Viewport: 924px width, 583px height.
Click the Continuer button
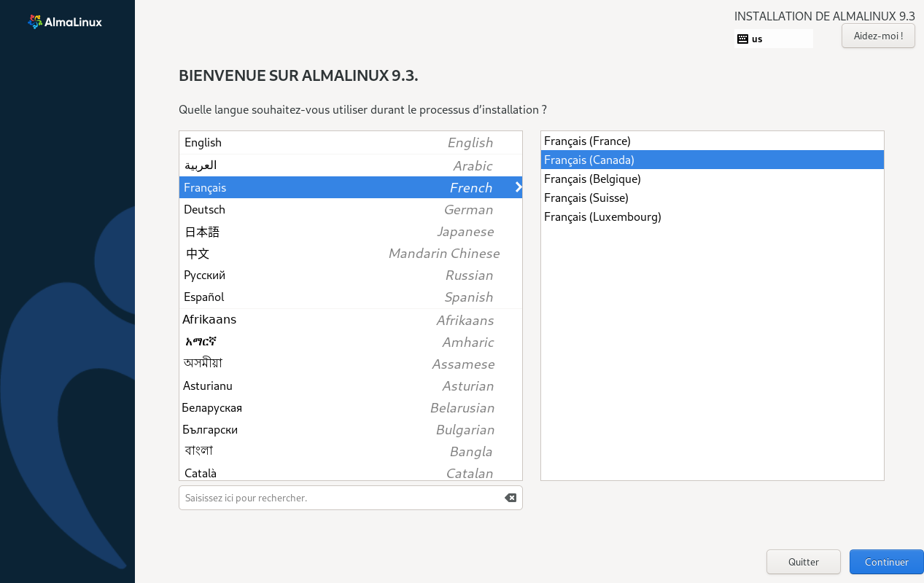[x=886, y=562]
